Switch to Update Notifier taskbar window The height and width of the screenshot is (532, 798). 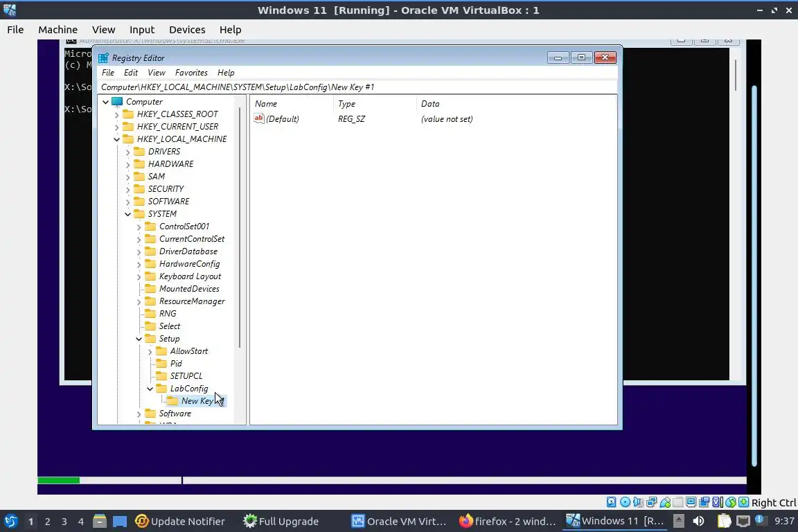click(x=181, y=522)
